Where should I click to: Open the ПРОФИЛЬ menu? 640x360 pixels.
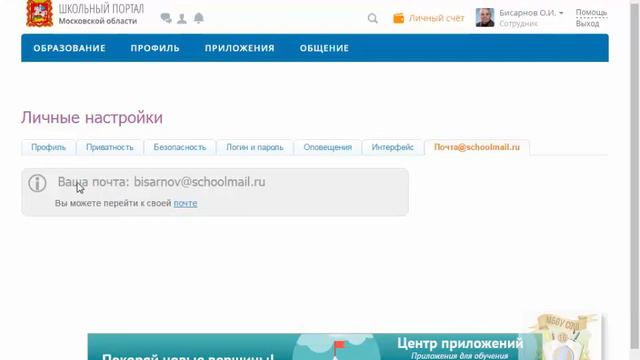tap(155, 48)
